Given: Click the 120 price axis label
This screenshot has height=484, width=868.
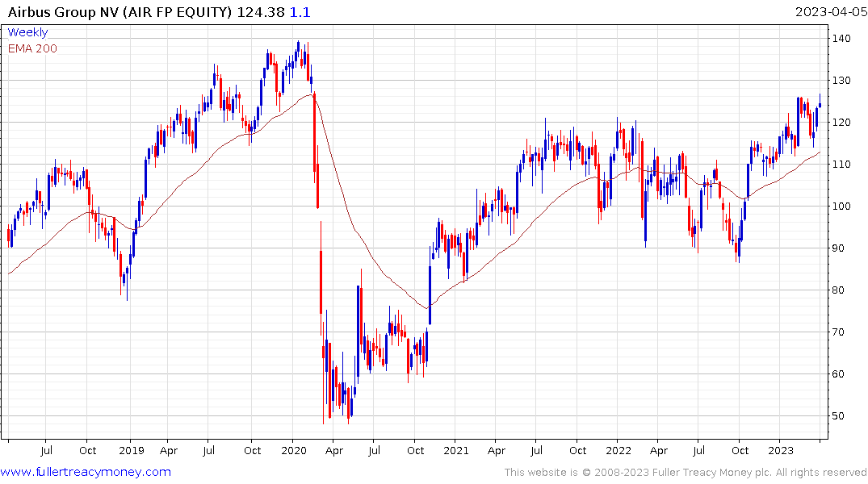Looking at the screenshot, I should [x=841, y=123].
